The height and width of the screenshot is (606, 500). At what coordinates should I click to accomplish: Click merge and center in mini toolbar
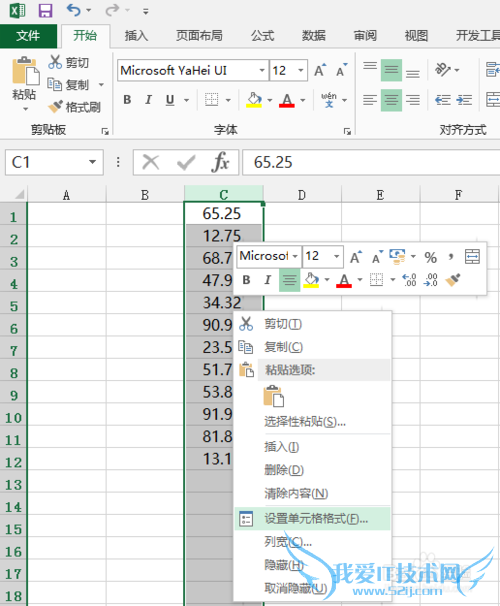472,257
